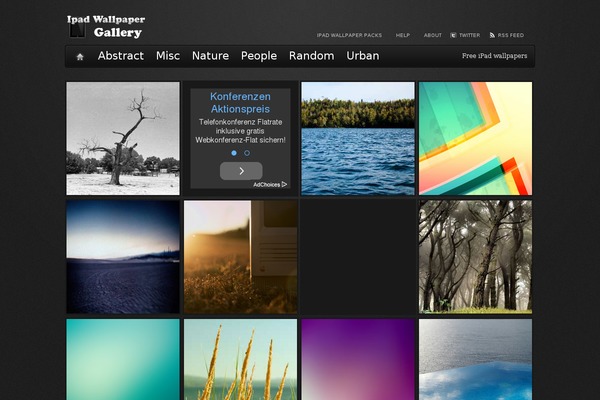Open the Help link
The image size is (600, 400).
point(403,35)
